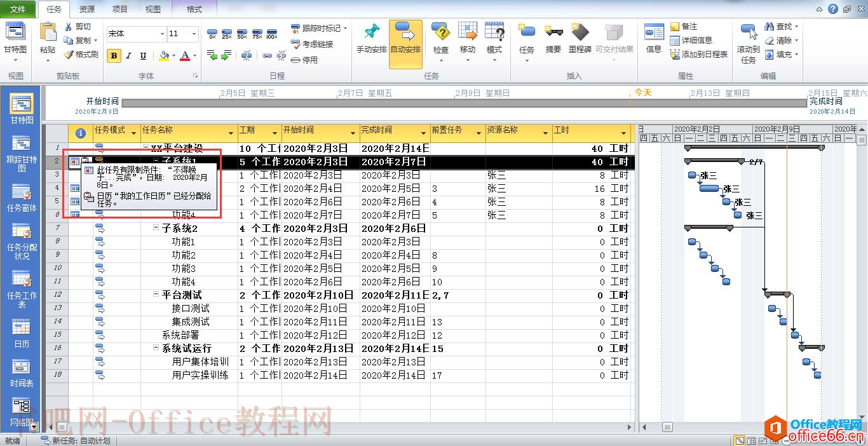Click New Tasks: Auto Scheduled status text
The image size is (868, 446).
coord(76,440)
